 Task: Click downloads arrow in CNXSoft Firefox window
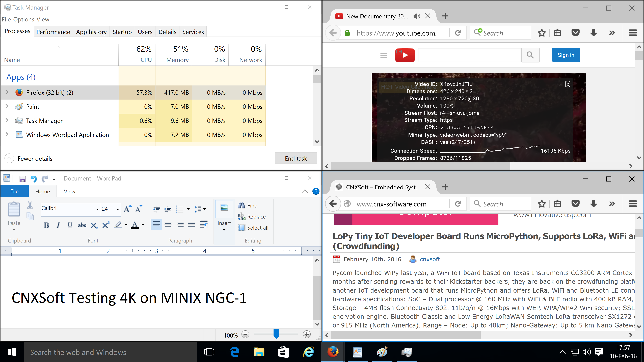(594, 204)
